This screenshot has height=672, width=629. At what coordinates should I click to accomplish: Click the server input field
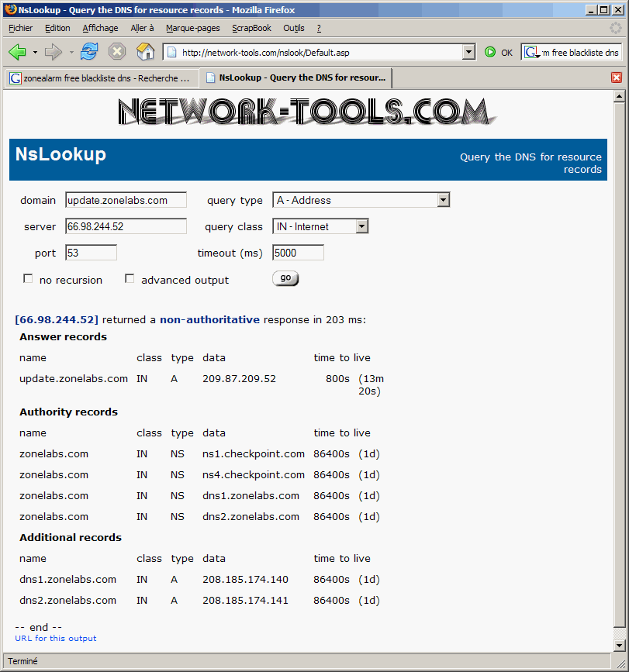126,226
